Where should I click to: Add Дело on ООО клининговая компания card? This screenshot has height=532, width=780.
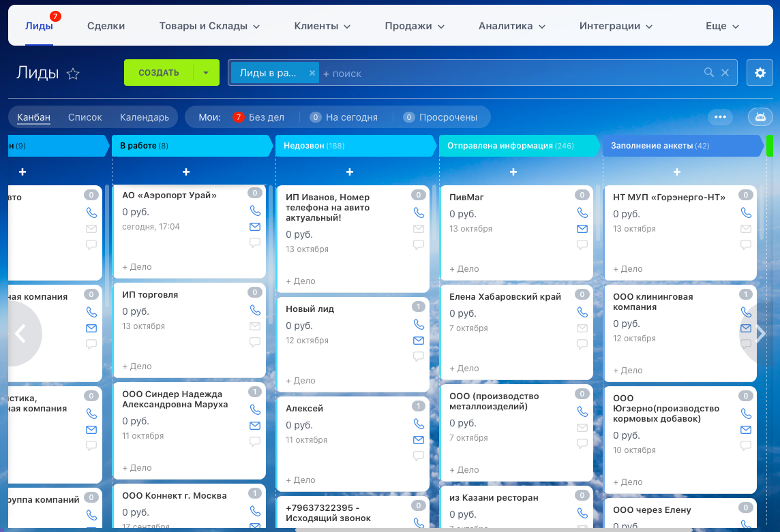pyautogui.click(x=628, y=371)
